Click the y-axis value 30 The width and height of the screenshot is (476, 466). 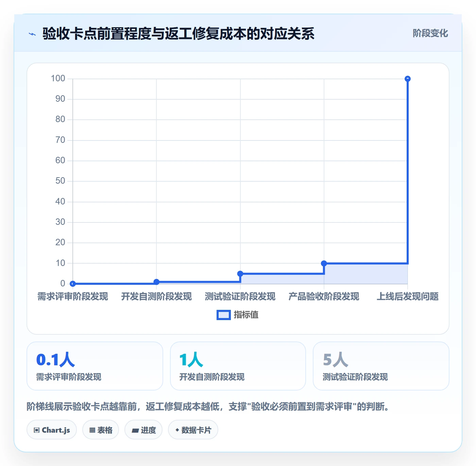tap(60, 222)
